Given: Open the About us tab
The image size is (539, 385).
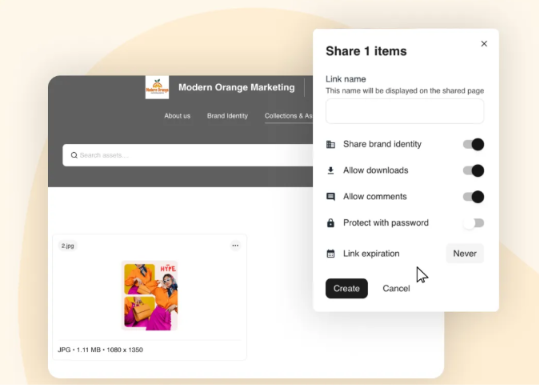Looking at the screenshot, I should click(177, 116).
